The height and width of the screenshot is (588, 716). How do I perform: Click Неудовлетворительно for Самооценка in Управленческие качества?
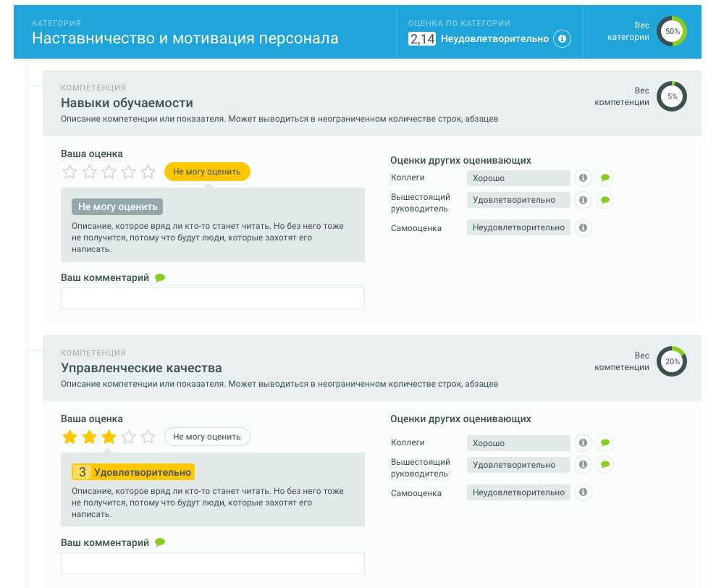(x=518, y=492)
